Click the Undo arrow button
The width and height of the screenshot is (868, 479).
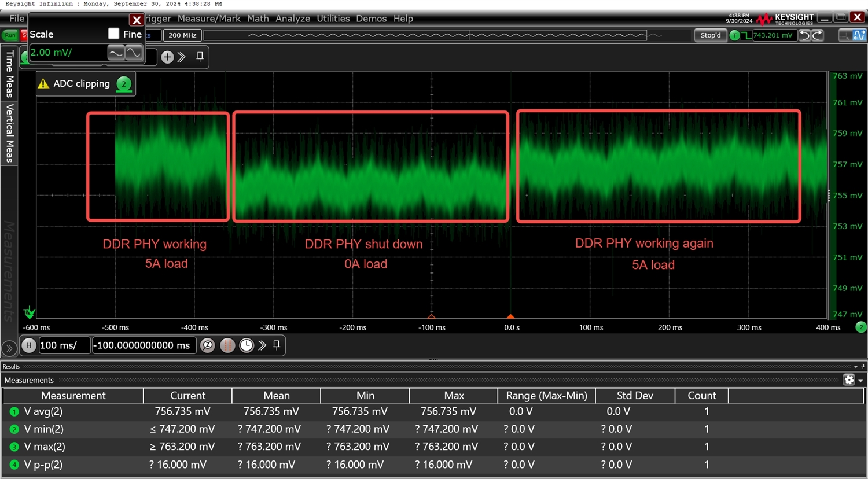804,35
